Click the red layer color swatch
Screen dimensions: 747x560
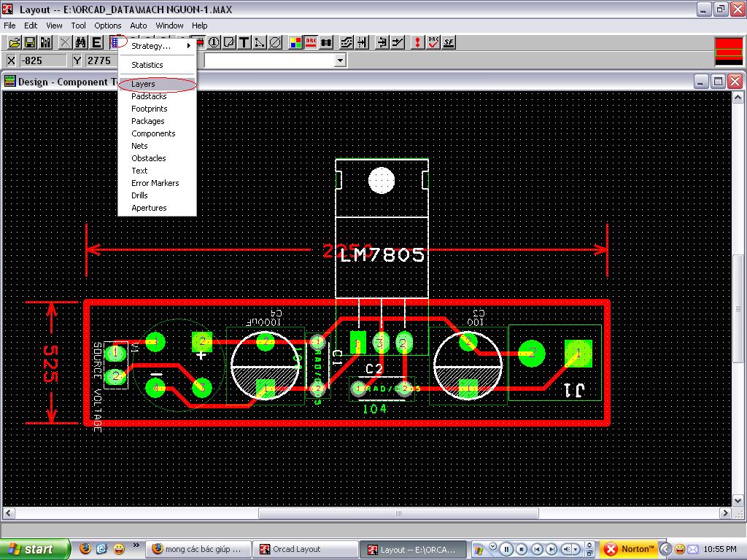(728, 50)
